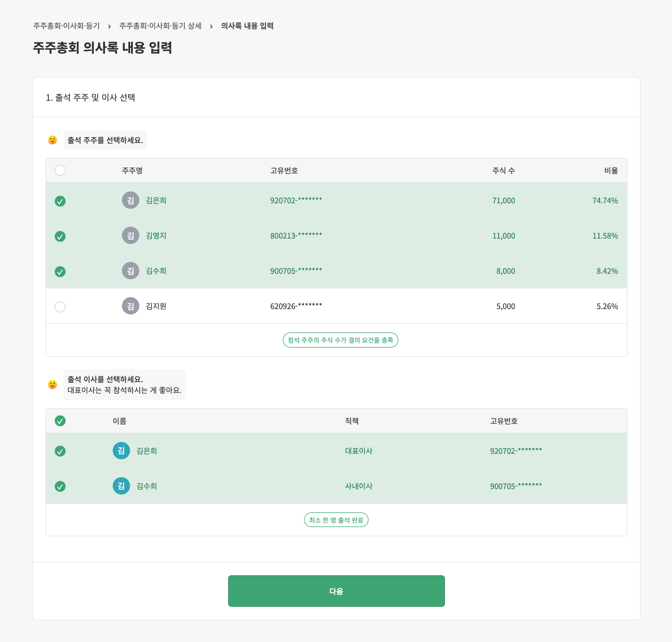Click 사내이사 김수희 avatar icon
The width and height of the screenshot is (672, 642).
pos(121,486)
